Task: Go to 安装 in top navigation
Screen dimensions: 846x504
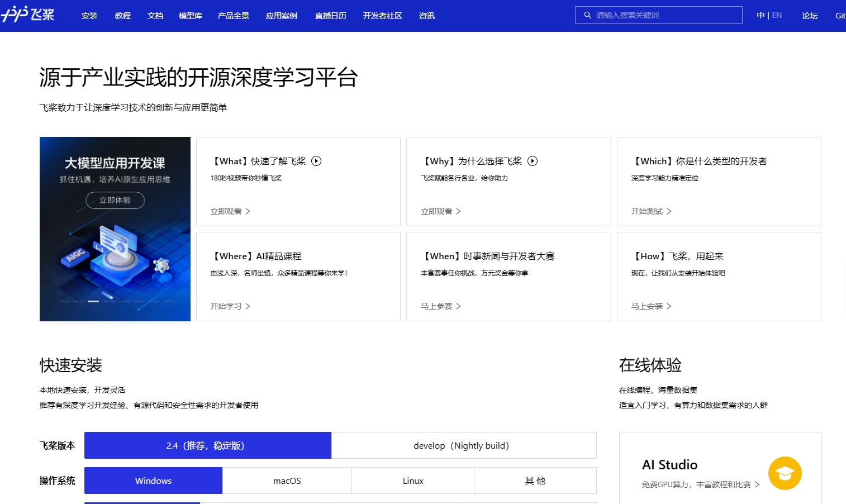Action: click(89, 16)
